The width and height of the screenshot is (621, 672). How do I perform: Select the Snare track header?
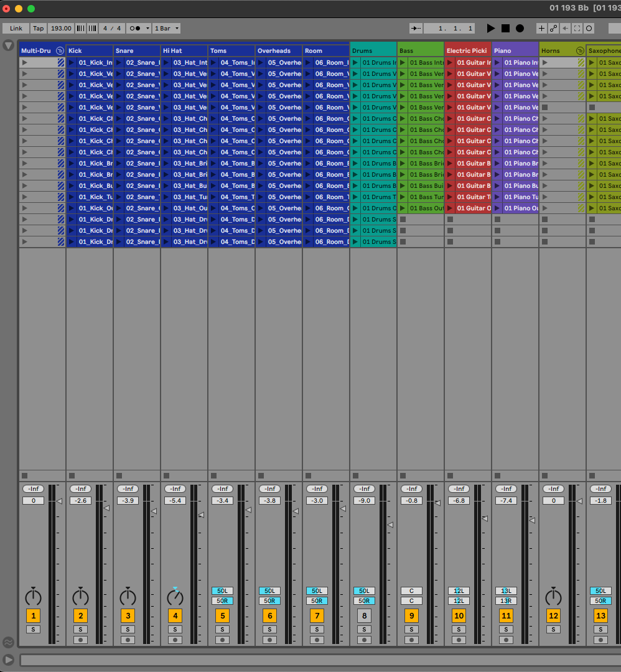point(137,50)
